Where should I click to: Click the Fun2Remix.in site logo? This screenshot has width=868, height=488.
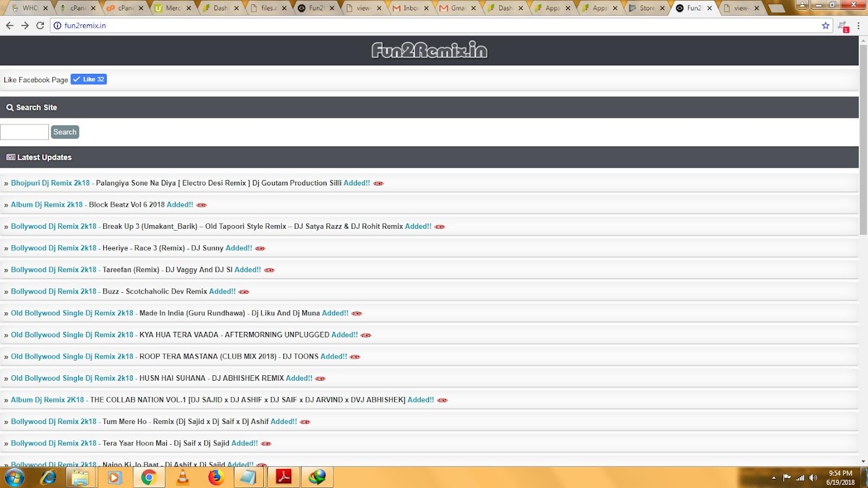[429, 51]
